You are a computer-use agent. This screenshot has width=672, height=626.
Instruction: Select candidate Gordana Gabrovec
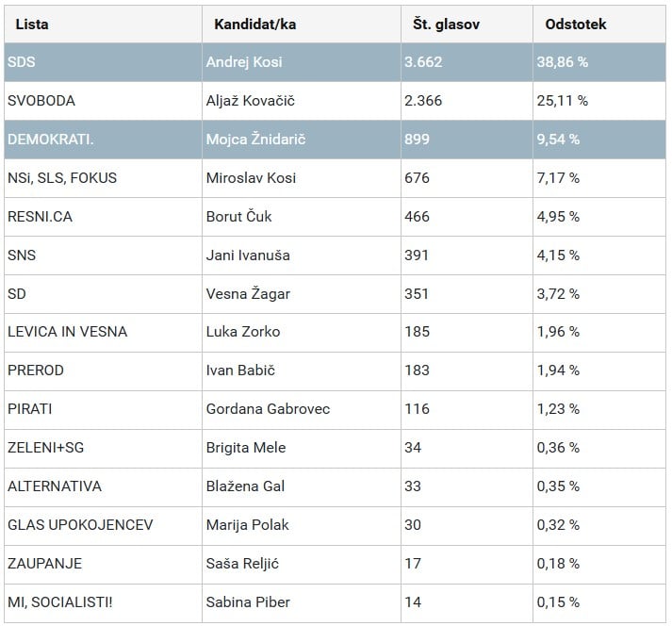pos(268,409)
